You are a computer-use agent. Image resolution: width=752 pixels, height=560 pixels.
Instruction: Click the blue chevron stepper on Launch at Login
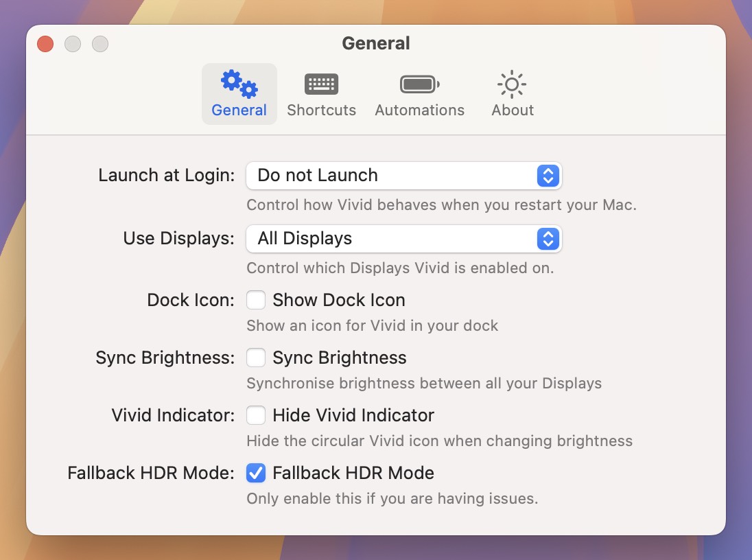pyautogui.click(x=548, y=176)
